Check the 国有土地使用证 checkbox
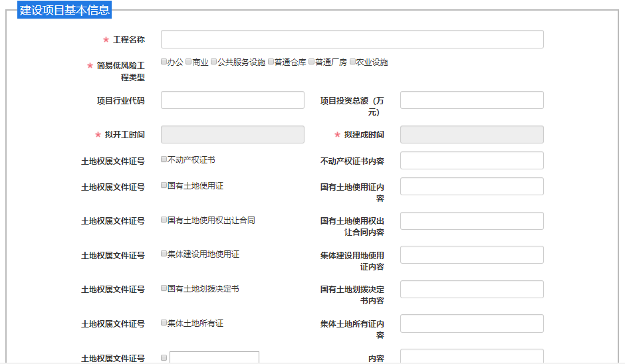 pyautogui.click(x=164, y=185)
